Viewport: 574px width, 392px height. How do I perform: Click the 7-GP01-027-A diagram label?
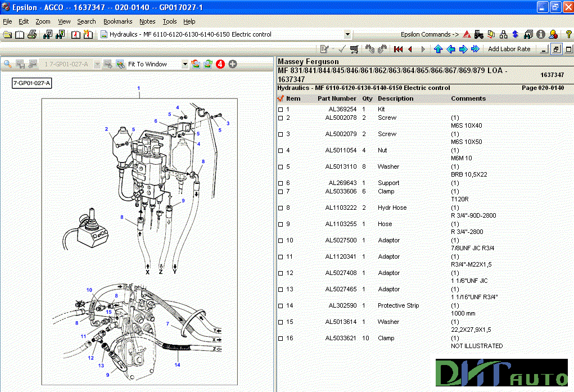(x=31, y=83)
